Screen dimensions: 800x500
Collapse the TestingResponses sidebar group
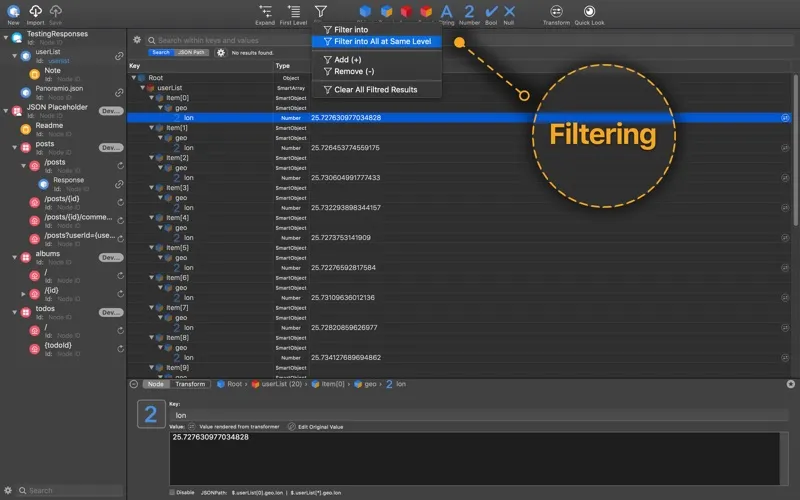6,37
